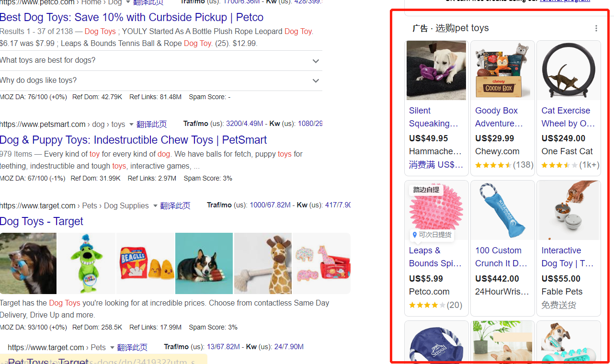This screenshot has height=364, width=614.
Task: Click the giraffe plush toy thumbnail in Target's carousel
Action: click(x=263, y=263)
